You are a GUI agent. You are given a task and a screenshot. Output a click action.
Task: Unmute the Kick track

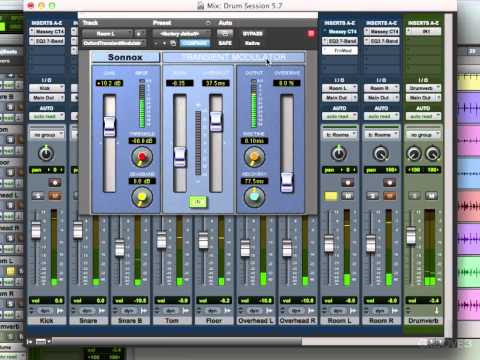pyautogui.click(x=55, y=196)
